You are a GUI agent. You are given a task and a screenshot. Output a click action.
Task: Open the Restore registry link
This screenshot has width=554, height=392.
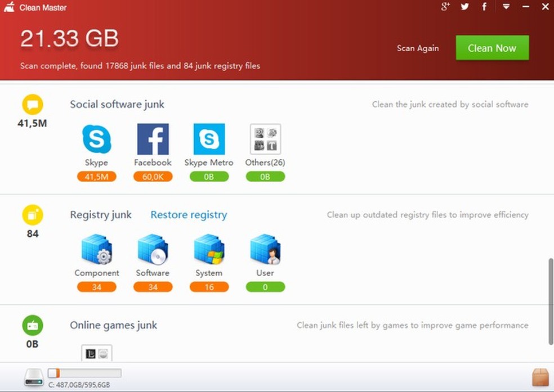coord(189,215)
